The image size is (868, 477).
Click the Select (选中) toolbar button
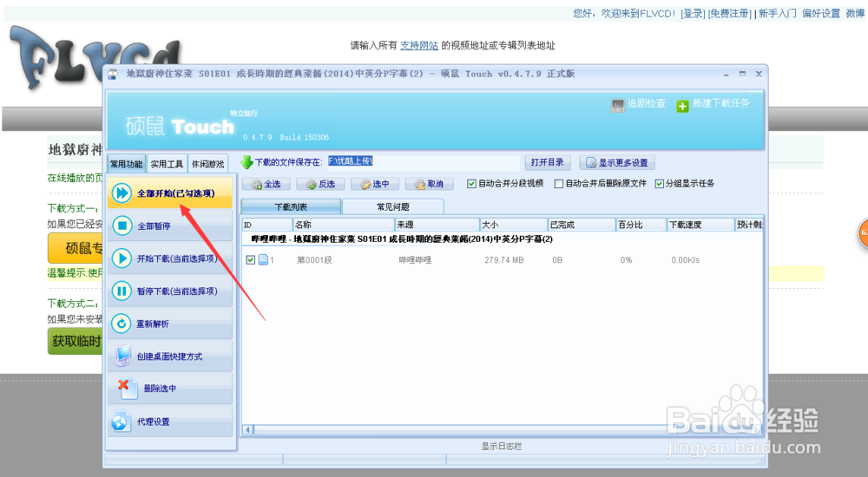click(x=374, y=184)
